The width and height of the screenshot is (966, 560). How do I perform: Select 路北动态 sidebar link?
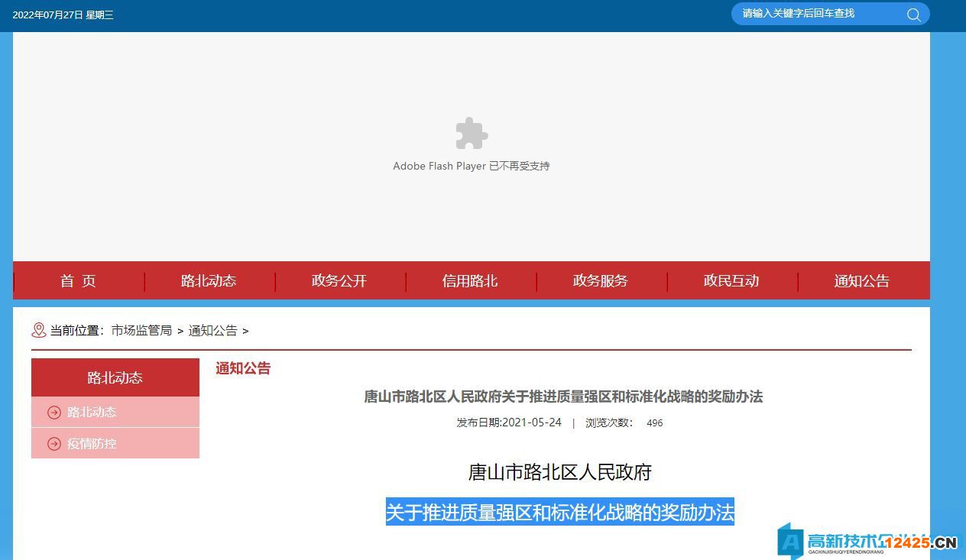click(92, 413)
